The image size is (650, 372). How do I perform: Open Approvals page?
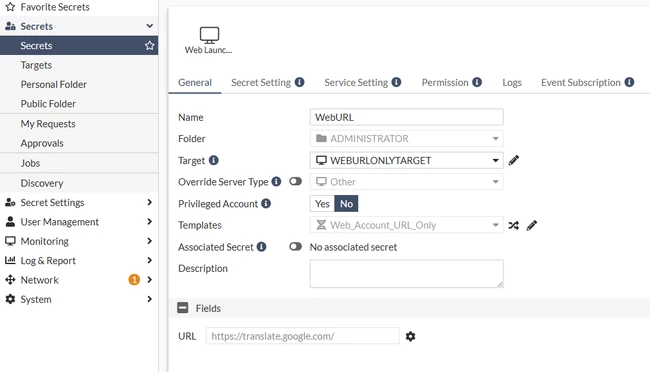[79, 143]
